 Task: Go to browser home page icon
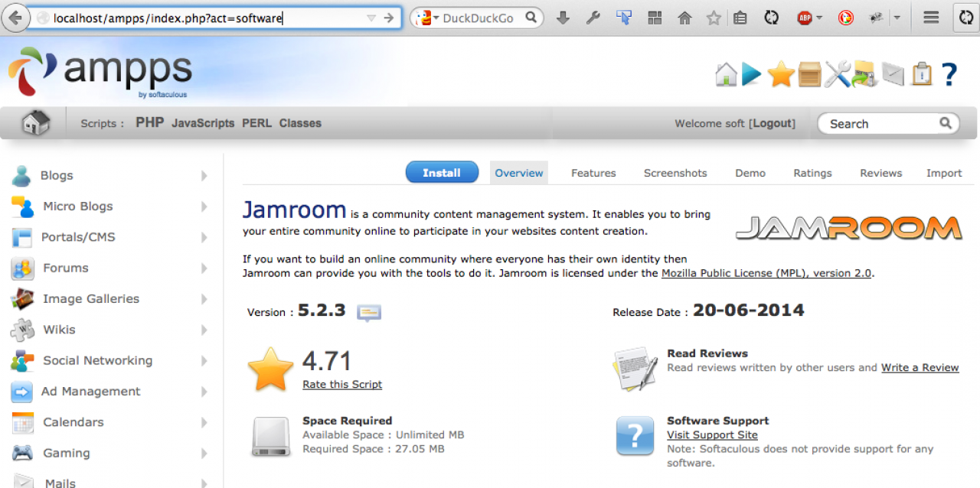pyautogui.click(x=684, y=18)
